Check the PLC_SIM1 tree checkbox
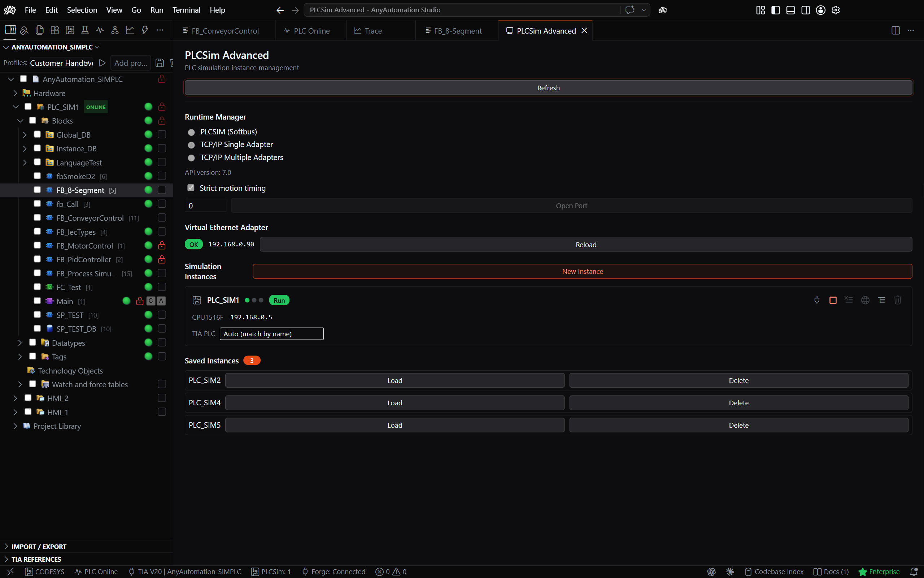 coord(28,107)
